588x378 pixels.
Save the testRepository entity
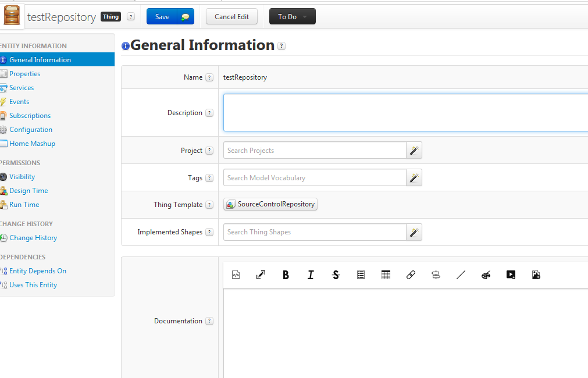pyautogui.click(x=162, y=16)
